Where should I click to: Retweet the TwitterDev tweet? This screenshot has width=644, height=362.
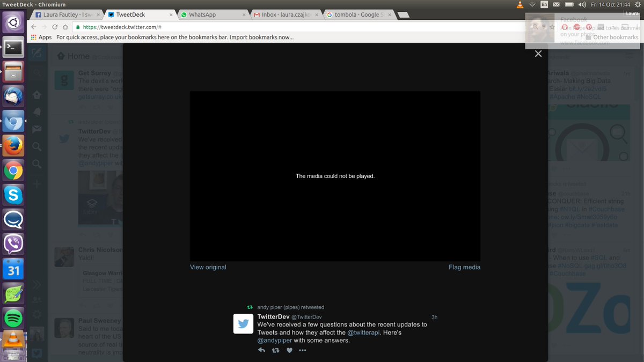pos(275,350)
